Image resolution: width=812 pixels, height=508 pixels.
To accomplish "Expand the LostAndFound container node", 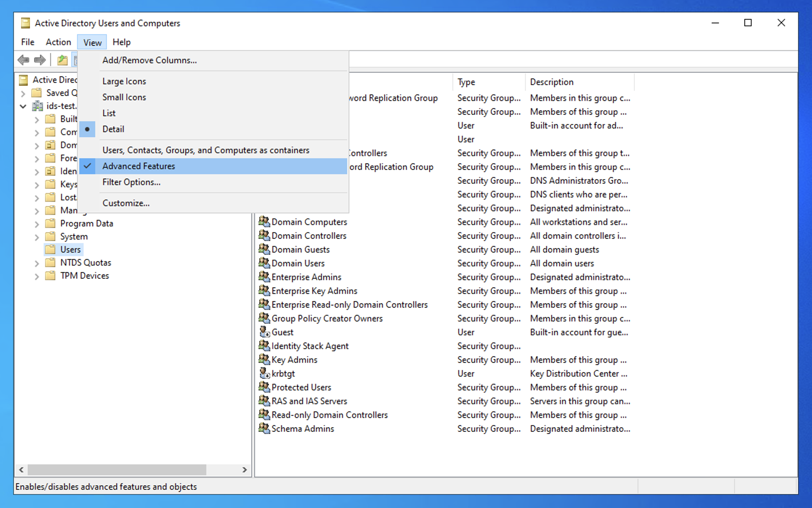I will coord(37,198).
